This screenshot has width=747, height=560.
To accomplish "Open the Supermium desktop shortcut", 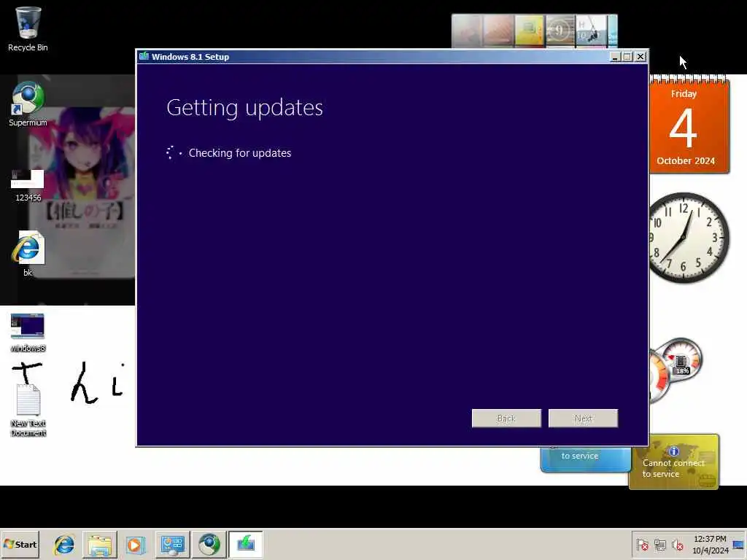I will [x=28, y=104].
